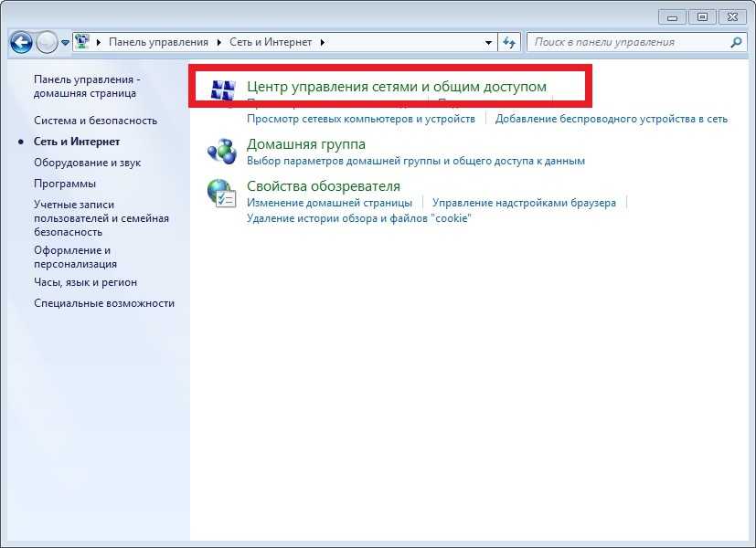Viewport: 756px width, 548px height.
Task: Open Оборудование и звук category
Action: click(x=87, y=163)
